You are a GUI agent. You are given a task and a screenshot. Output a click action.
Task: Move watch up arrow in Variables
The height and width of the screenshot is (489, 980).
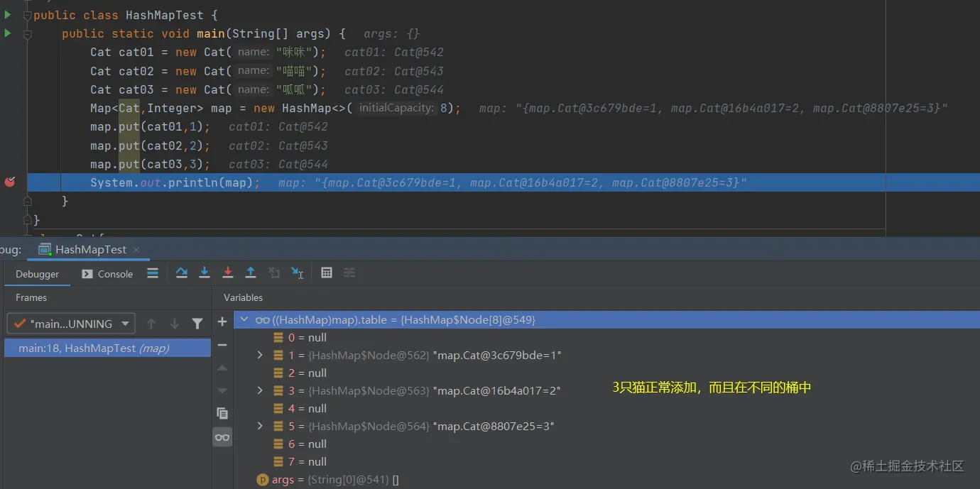[222, 368]
